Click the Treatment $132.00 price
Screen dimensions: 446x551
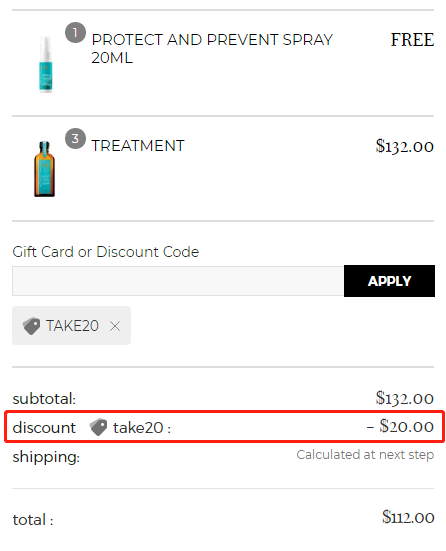tap(405, 146)
